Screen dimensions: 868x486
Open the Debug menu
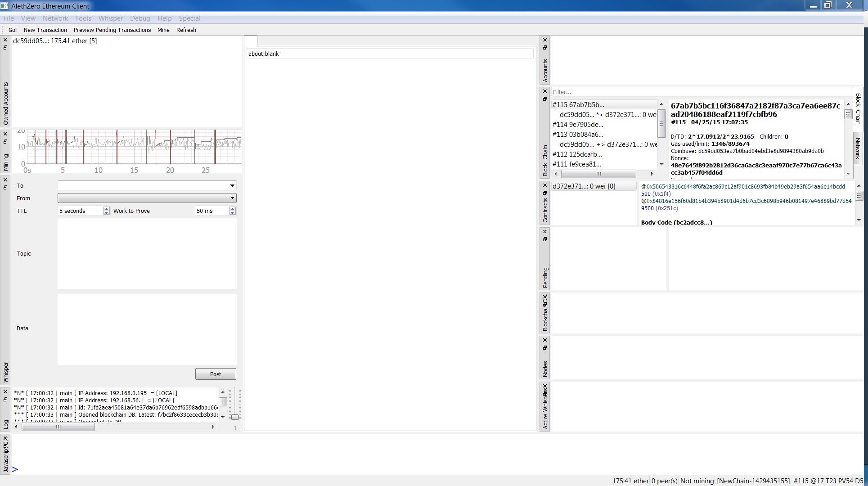tap(140, 18)
